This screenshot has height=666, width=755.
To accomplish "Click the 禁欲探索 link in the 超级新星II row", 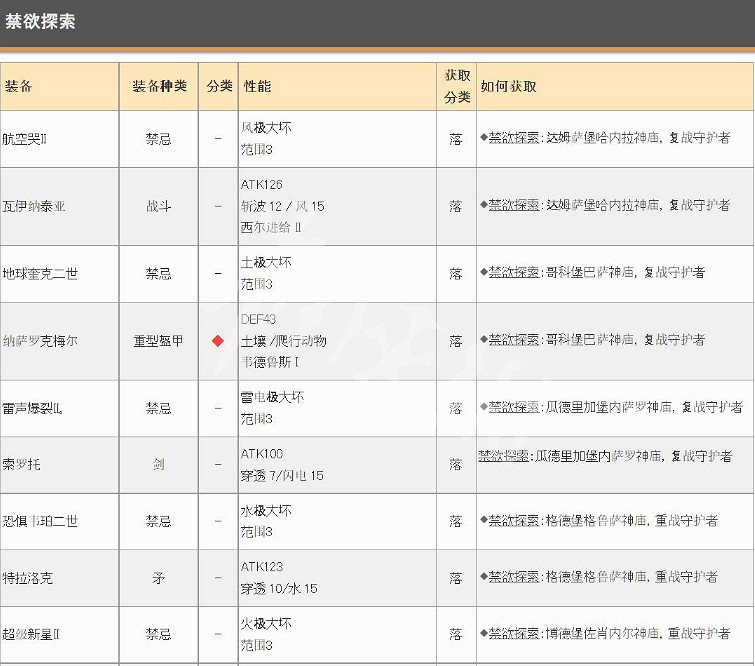I will (x=514, y=633).
